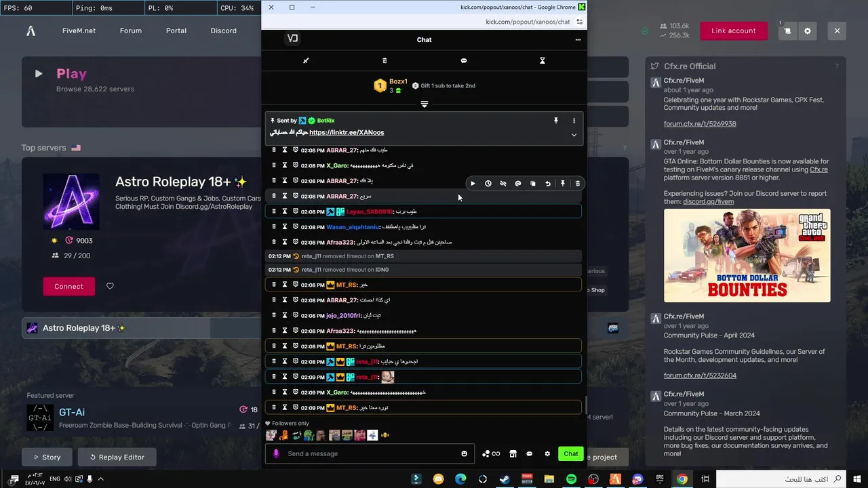The width and height of the screenshot is (868, 488).
Task: Open Replay Editor in FiveM
Action: [116, 457]
